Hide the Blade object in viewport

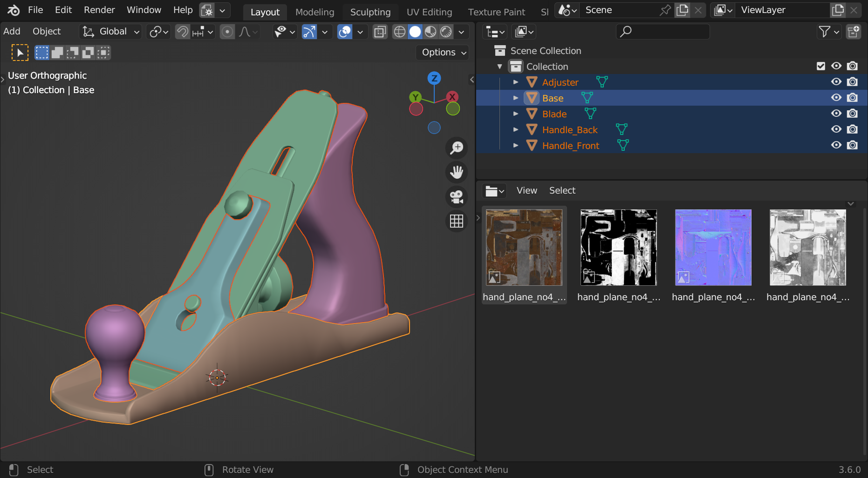point(836,114)
